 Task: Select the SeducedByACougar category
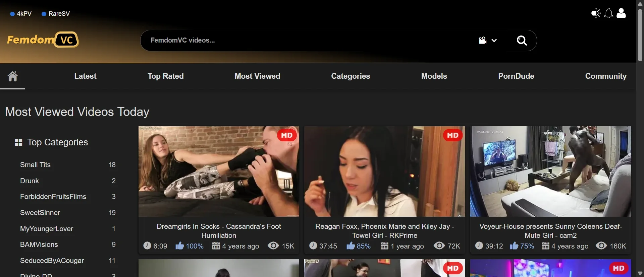52,261
